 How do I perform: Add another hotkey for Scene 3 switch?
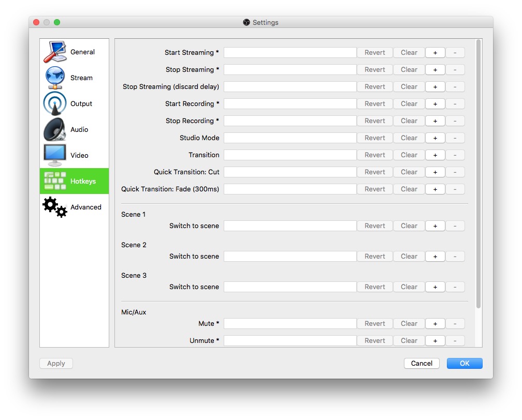pyautogui.click(x=435, y=287)
